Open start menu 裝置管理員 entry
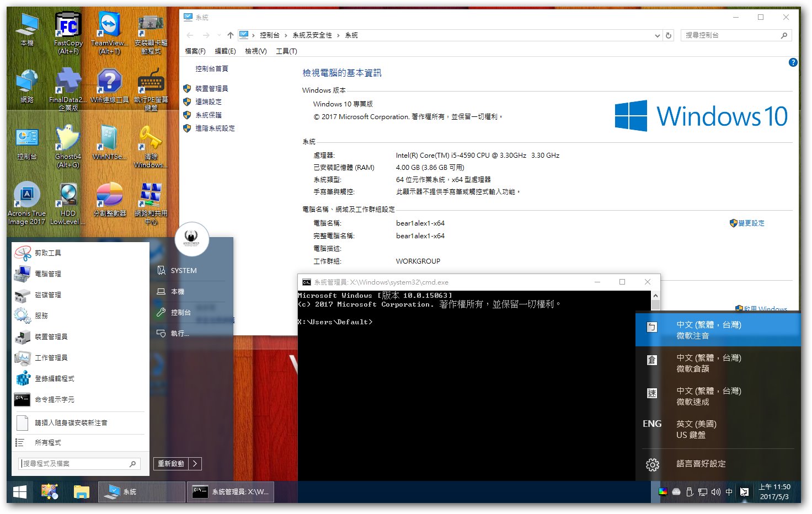 [81, 337]
